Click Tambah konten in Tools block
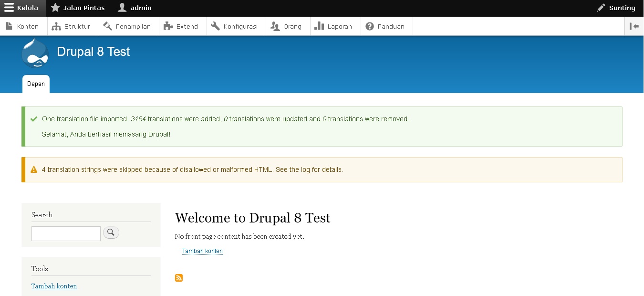The image size is (644, 296). [54, 286]
